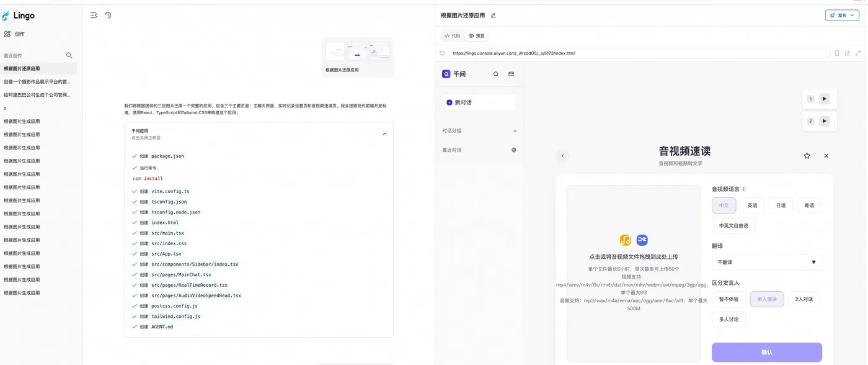Click the audio/video upload drop zone
The height and width of the screenshot is (365, 868).
634,273
